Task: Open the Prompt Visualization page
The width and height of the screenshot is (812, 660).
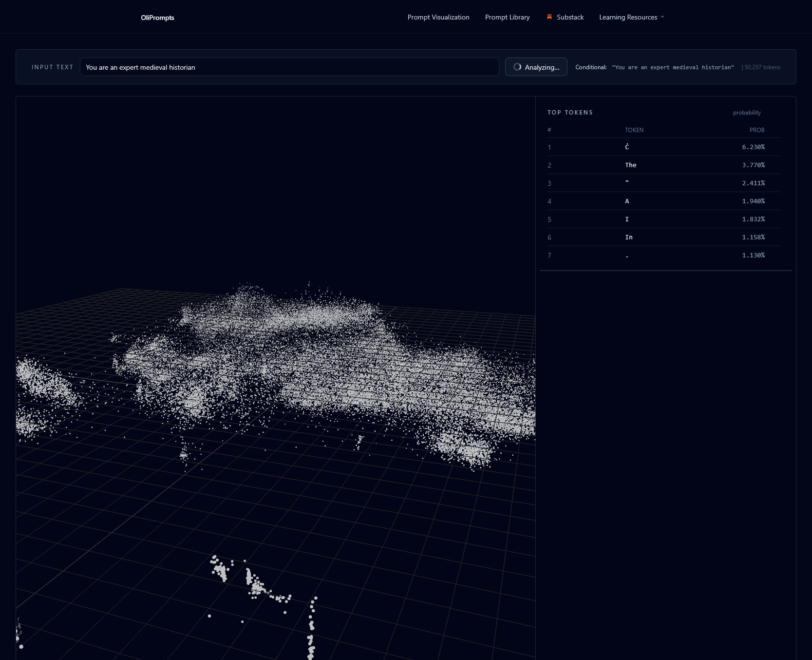Action: [x=438, y=17]
